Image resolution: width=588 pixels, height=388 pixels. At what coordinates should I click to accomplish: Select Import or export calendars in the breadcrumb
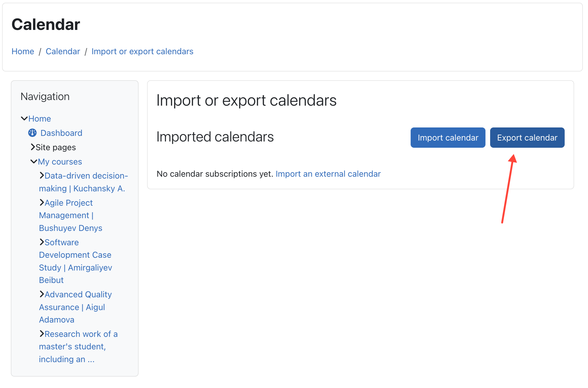(142, 51)
